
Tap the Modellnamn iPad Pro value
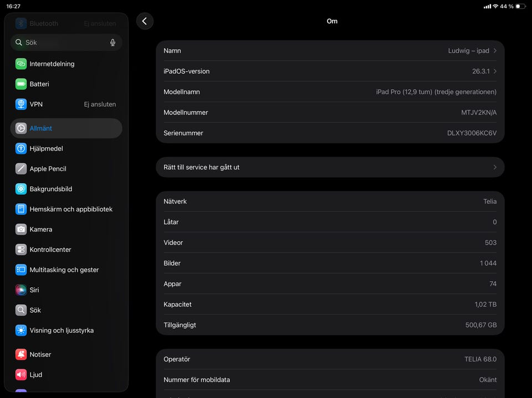[x=436, y=92]
